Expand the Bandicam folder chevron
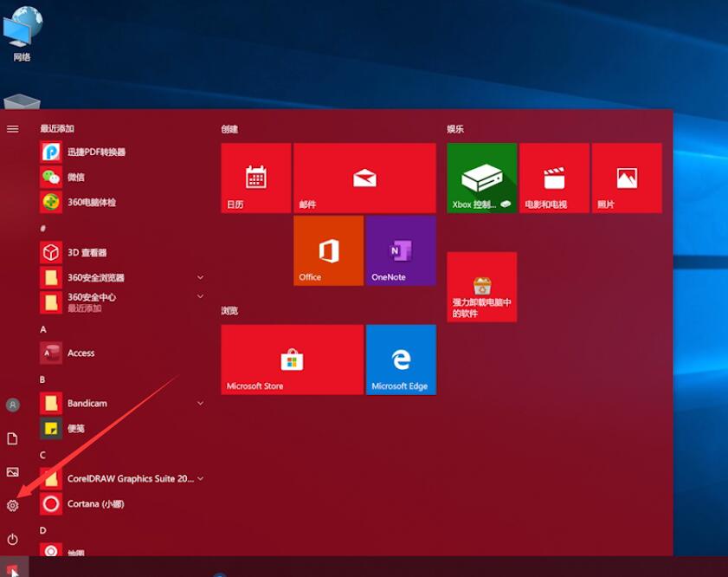This screenshot has width=728, height=577. pyautogui.click(x=200, y=403)
